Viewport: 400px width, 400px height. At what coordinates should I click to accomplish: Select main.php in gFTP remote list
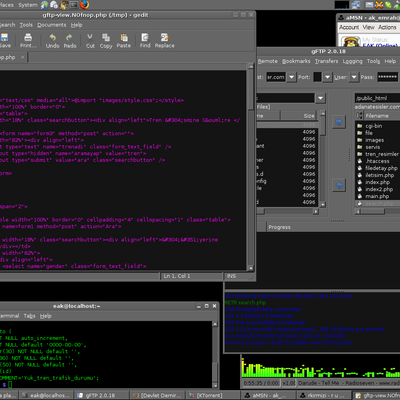click(377, 196)
